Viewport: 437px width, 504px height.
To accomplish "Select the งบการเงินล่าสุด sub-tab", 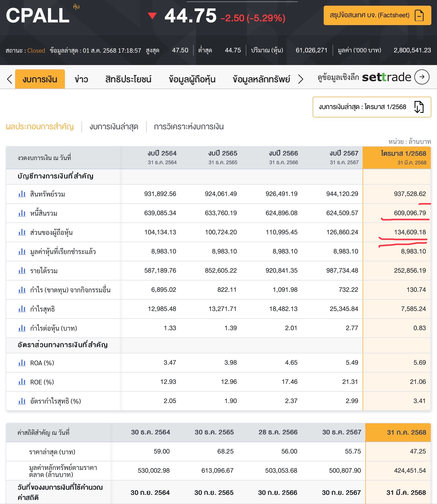I will tap(114, 127).
